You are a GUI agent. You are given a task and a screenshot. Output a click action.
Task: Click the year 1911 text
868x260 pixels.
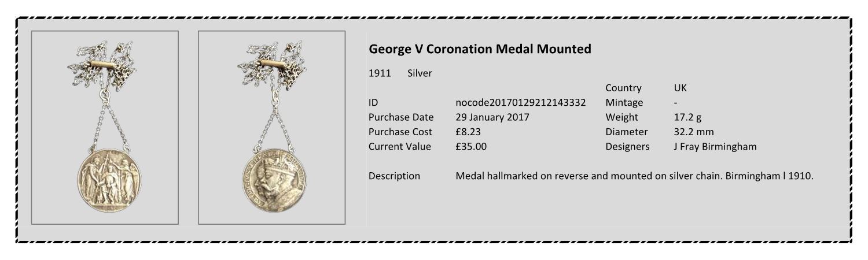pos(380,73)
